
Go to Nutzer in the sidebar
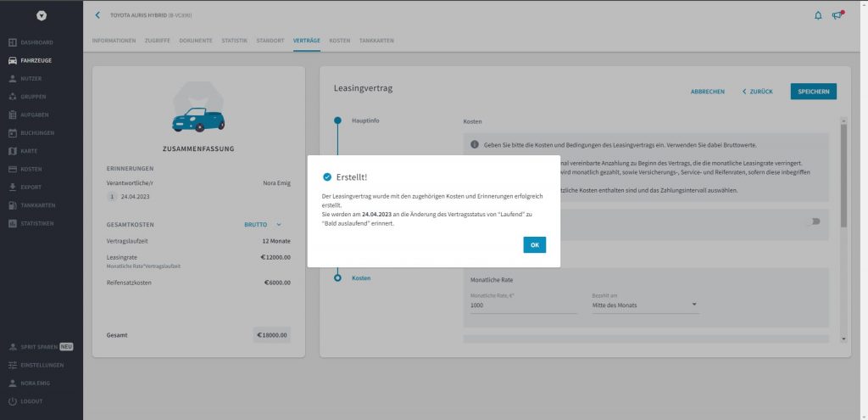[25, 79]
